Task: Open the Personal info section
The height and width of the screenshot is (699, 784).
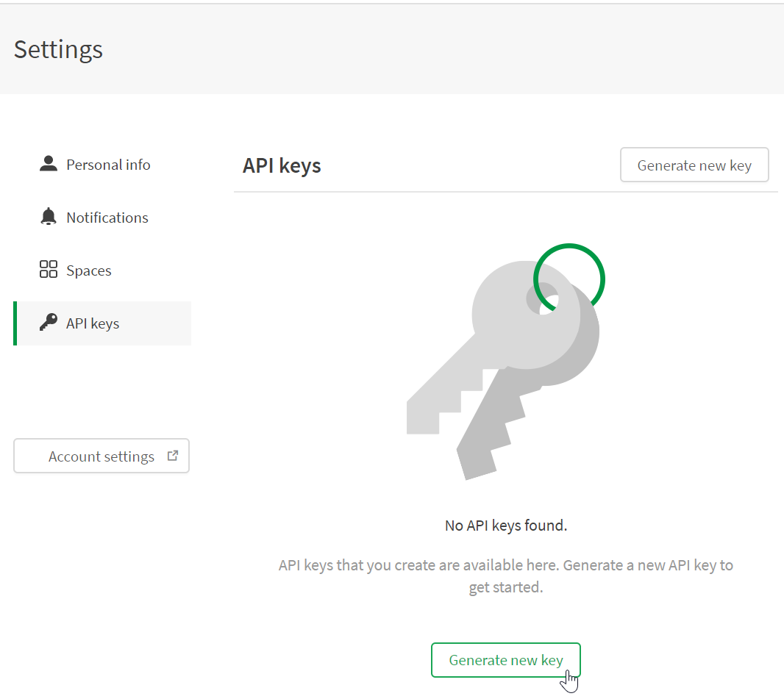Action: (x=102, y=165)
